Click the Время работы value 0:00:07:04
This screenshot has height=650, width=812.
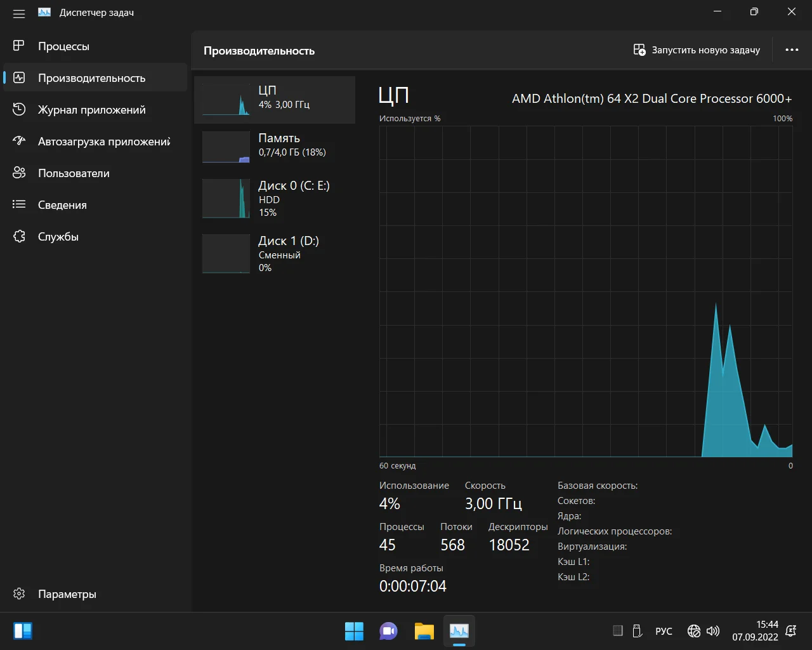click(413, 587)
